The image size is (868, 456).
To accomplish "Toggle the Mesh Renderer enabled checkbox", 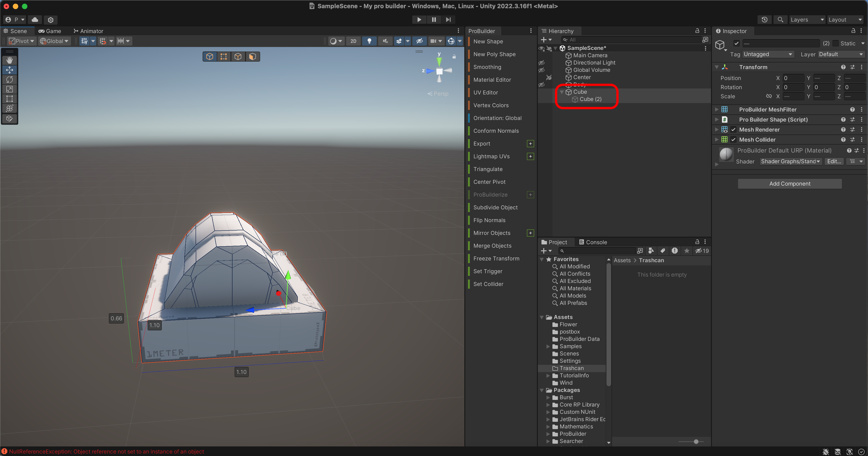I will tap(733, 130).
